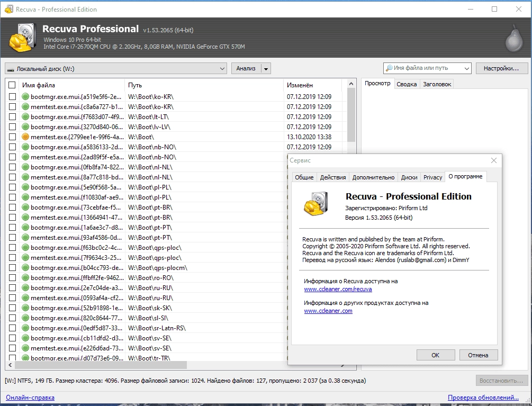Sort by Изменён column header
This screenshot has height=406, width=532.
click(312, 85)
